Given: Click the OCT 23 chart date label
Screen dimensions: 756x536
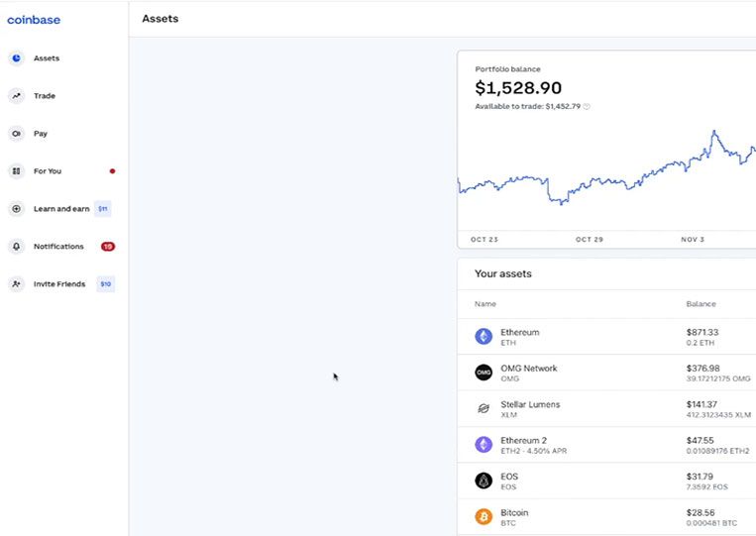Looking at the screenshot, I should [485, 240].
